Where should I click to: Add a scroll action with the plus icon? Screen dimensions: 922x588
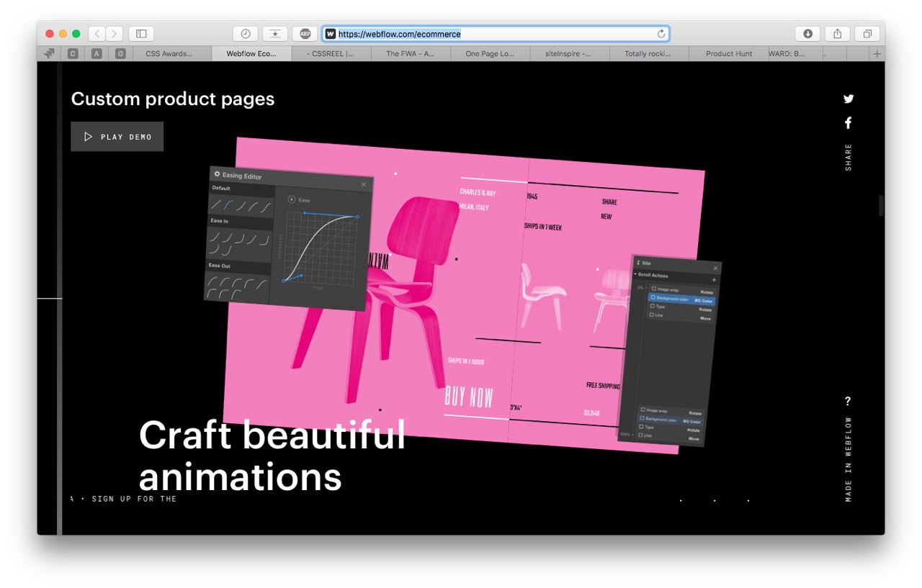coord(714,280)
